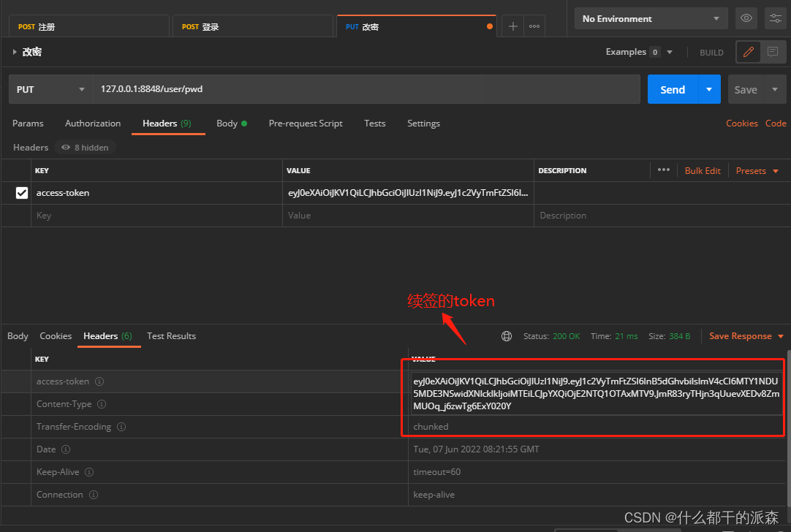Click chunked value

[x=431, y=427]
